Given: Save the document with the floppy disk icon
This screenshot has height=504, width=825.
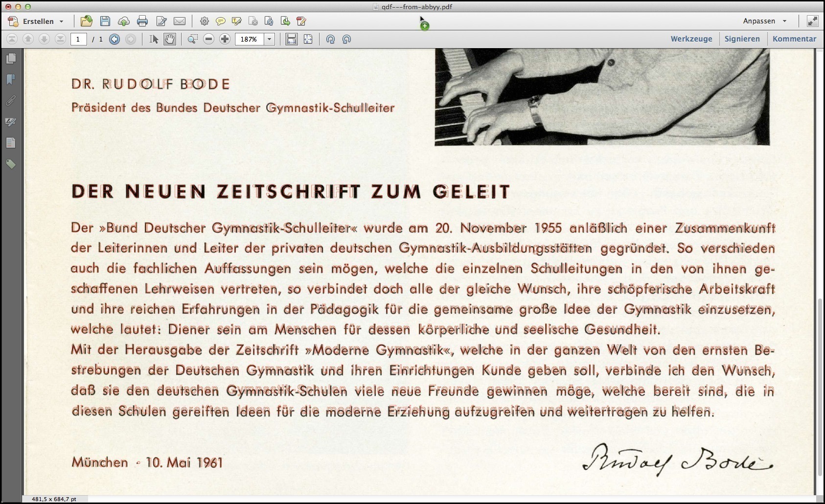Looking at the screenshot, I should (x=104, y=21).
